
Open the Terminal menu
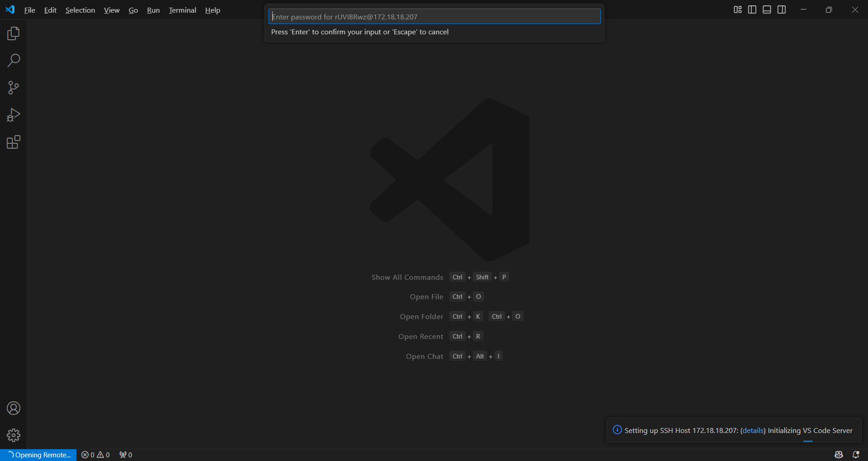[x=182, y=10]
